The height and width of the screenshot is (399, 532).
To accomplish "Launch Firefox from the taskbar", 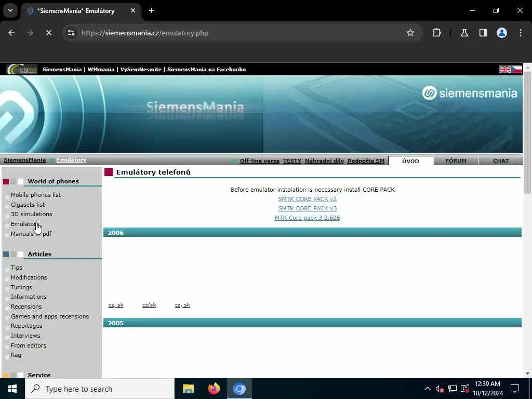I will [214, 389].
